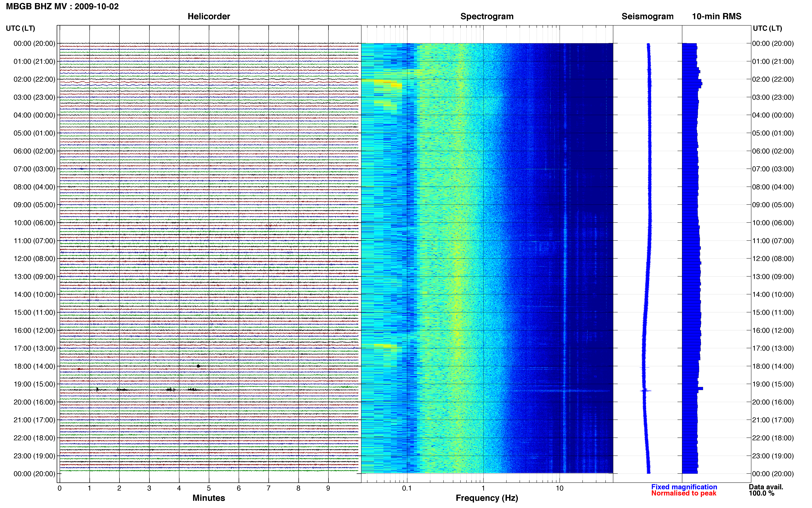The height and width of the screenshot is (508, 812).
Task: Click the plot title 'MBGB BHZ MV : 2009-10-02'
Action: pos(62,6)
